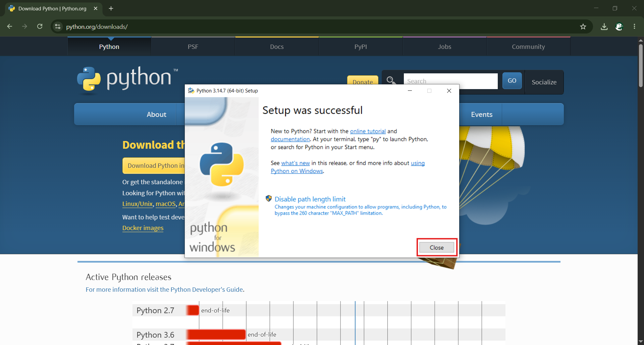The image size is (644, 345).
Task: Go forward in browser history
Action: 24,26
